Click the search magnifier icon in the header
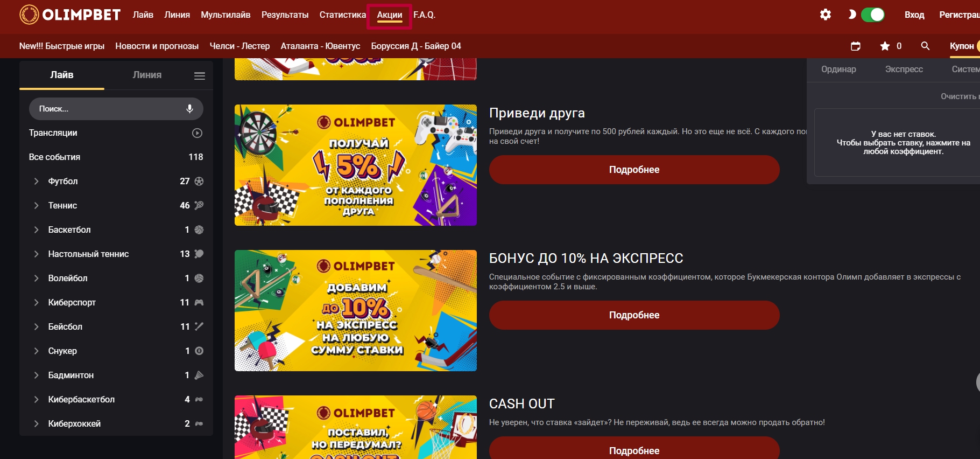This screenshot has width=980, height=459. point(925,46)
